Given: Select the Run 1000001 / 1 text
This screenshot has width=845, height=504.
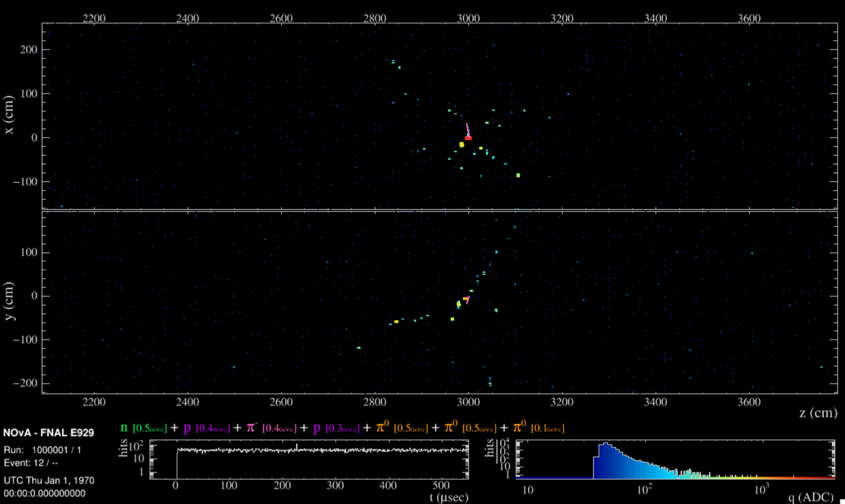Looking at the screenshot, I should tap(43, 450).
